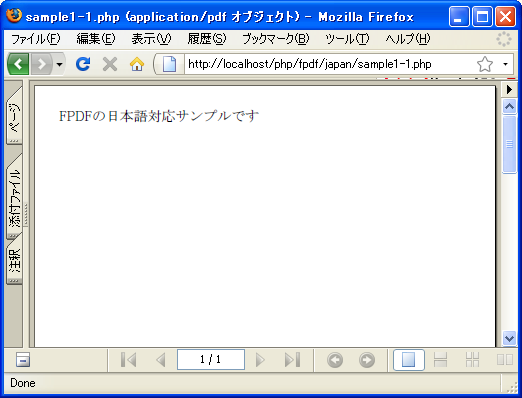
Task: Open the 履歴(S) menu
Action: [207, 39]
